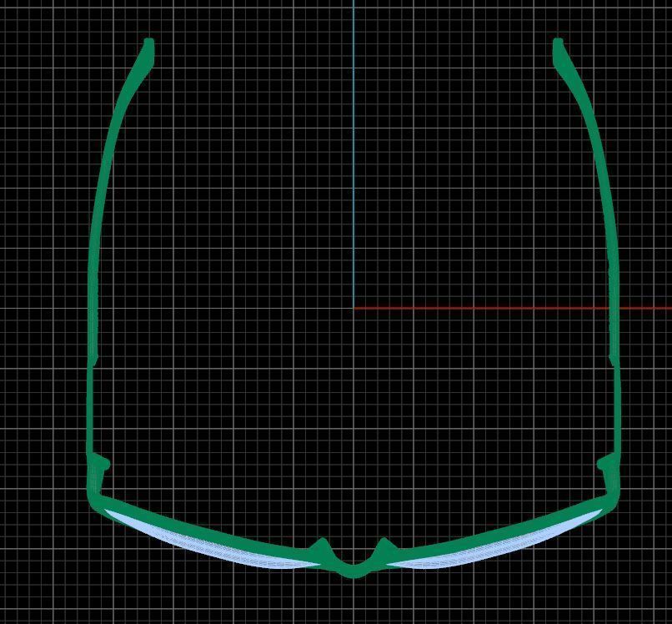
Task: Click the curled tip of right temple
Action: 559,51
